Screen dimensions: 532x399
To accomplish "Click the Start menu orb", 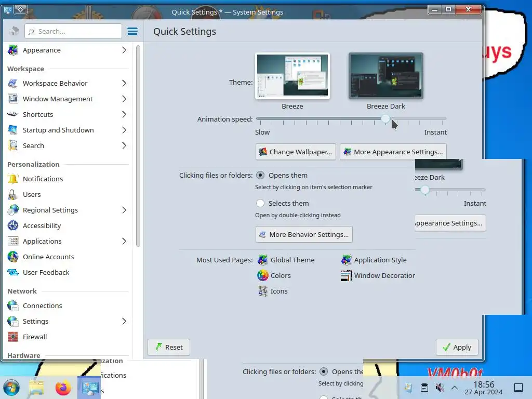I will [x=11, y=388].
